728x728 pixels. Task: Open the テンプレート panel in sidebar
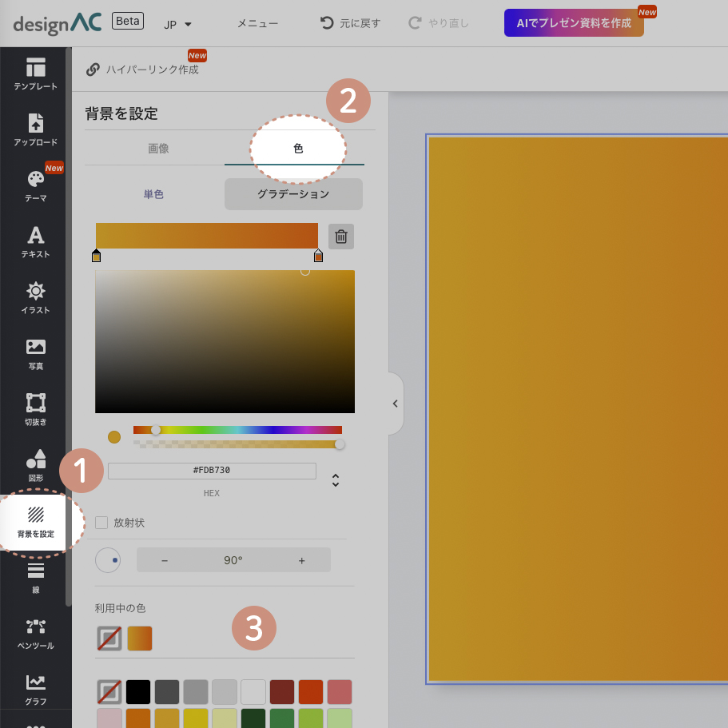tap(35, 74)
